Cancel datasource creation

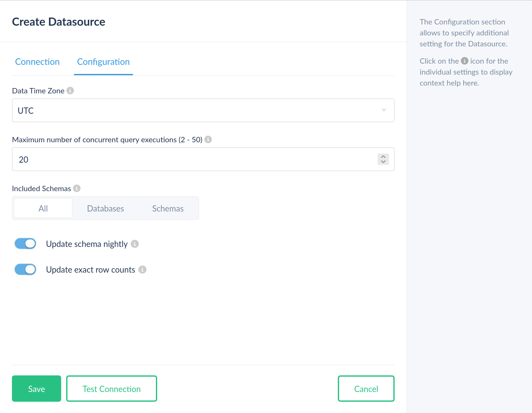[x=366, y=389]
